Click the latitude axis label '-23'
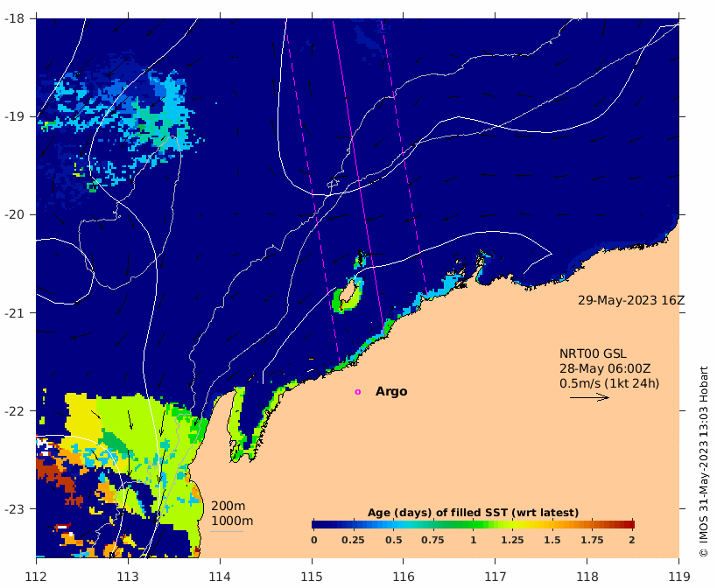The image size is (717, 588). coord(13,508)
